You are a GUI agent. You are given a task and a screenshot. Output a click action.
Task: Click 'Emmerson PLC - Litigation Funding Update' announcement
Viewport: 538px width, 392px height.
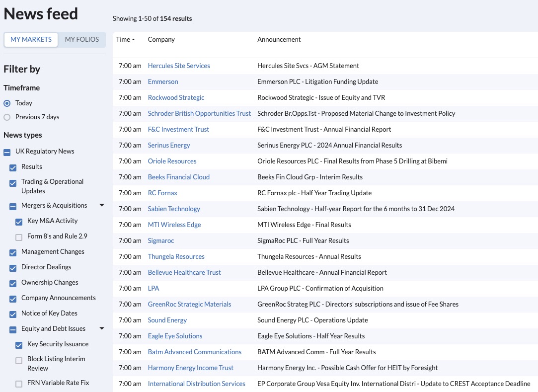318,81
